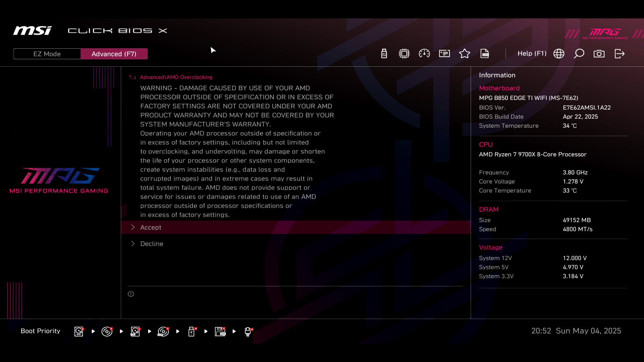This screenshot has height=362, width=644.
Task: Open the magnifier search icon
Action: (579, 54)
